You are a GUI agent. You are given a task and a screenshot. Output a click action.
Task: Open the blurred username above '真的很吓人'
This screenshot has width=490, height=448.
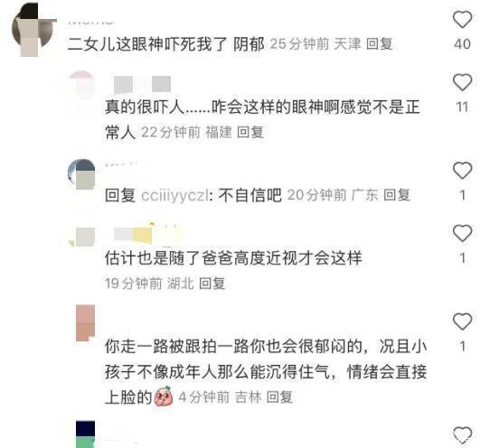click(143, 85)
